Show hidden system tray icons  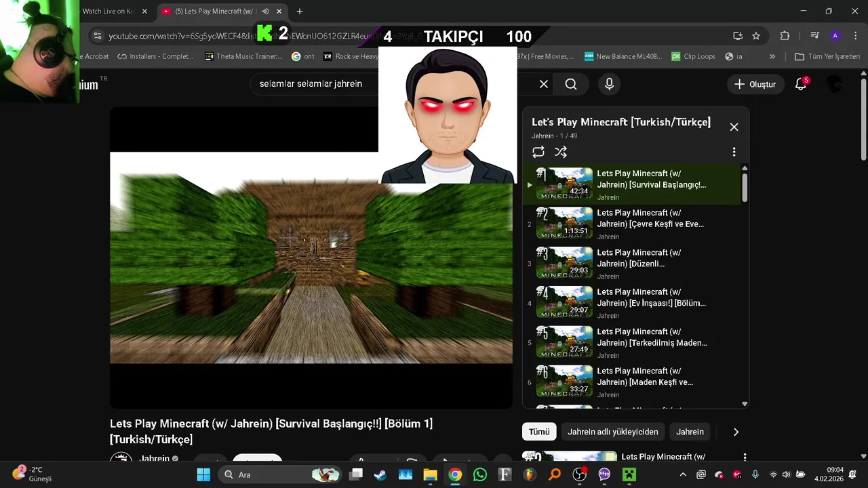click(683, 474)
